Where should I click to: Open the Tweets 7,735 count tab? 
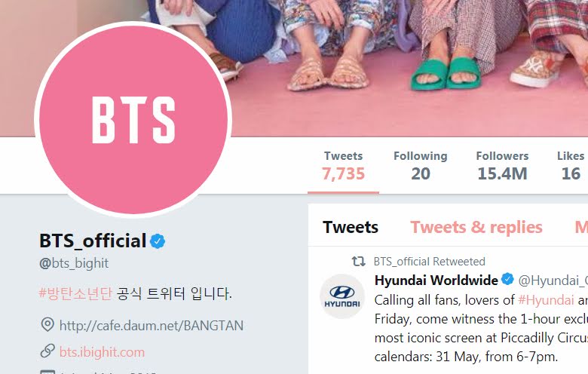343,166
